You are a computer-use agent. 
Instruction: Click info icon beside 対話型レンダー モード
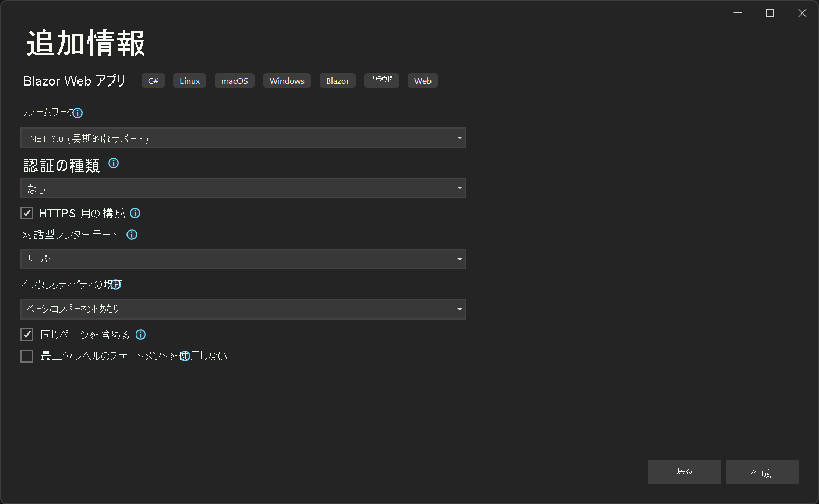pyautogui.click(x=132, y=235)
